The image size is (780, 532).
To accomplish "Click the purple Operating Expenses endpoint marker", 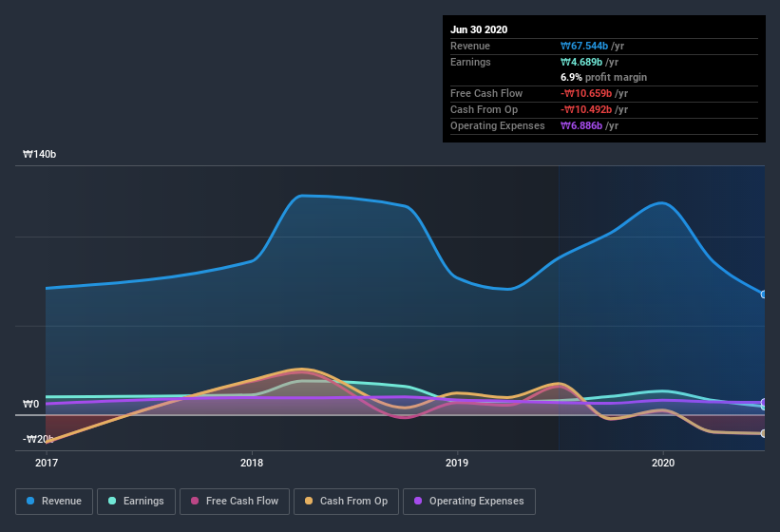I will (x=764, y=402).
